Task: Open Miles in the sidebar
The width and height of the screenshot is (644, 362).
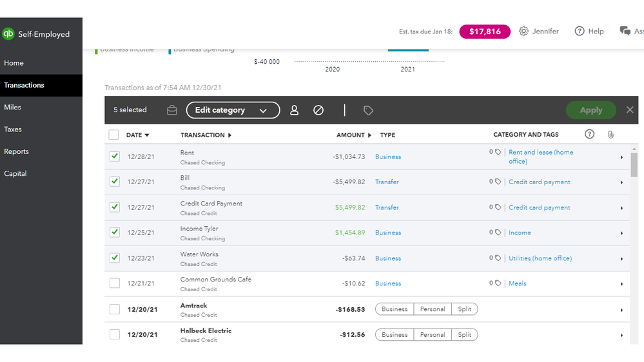Action: [x=13, y=107]
